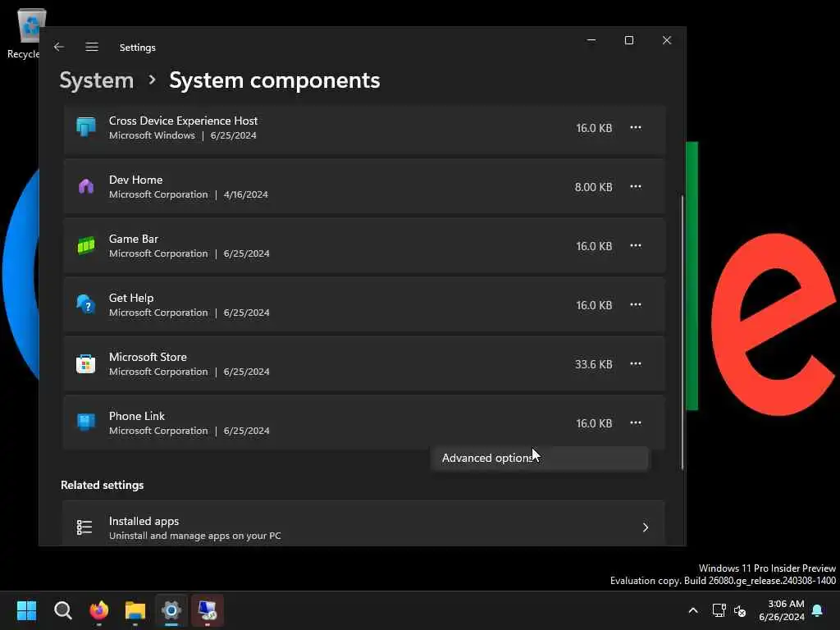Viewport: 840px width, 630px height.
Task: Click the Phone Link app icon
Action: 85,422
